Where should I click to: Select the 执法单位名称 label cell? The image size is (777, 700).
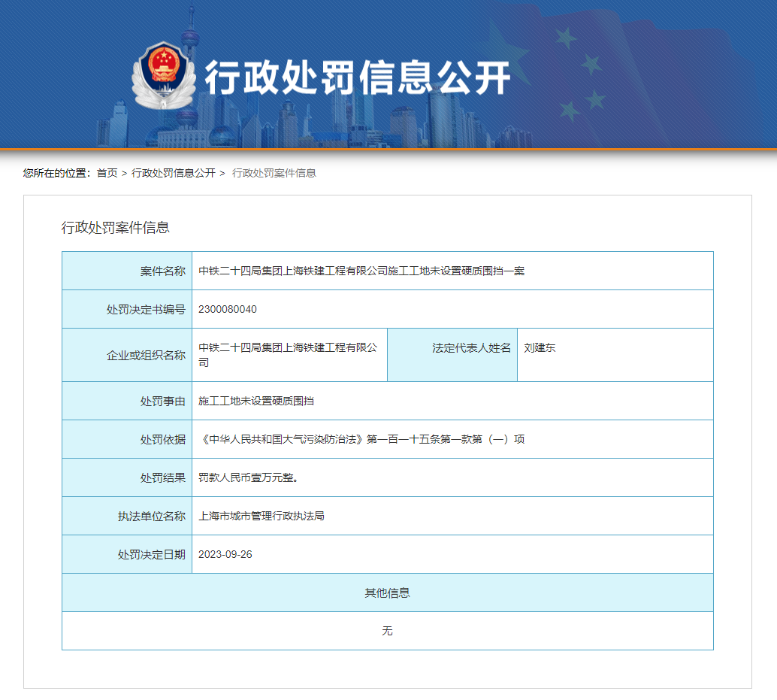127,516
